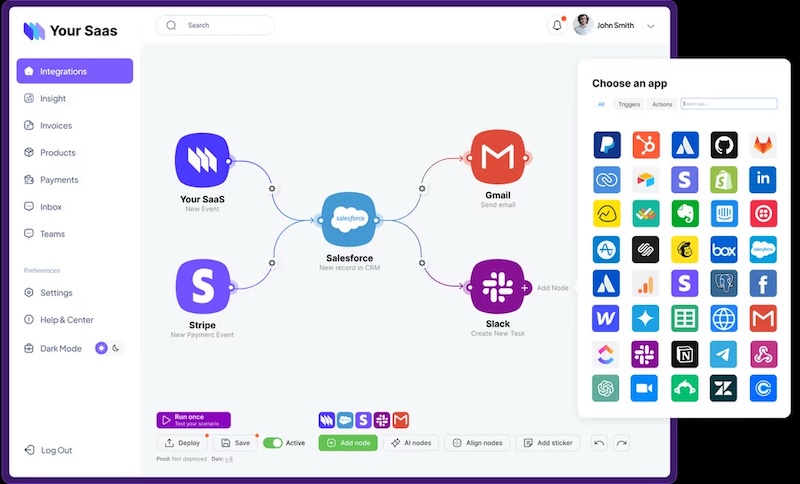Choose the red Twilio icon

pos(763,214)
